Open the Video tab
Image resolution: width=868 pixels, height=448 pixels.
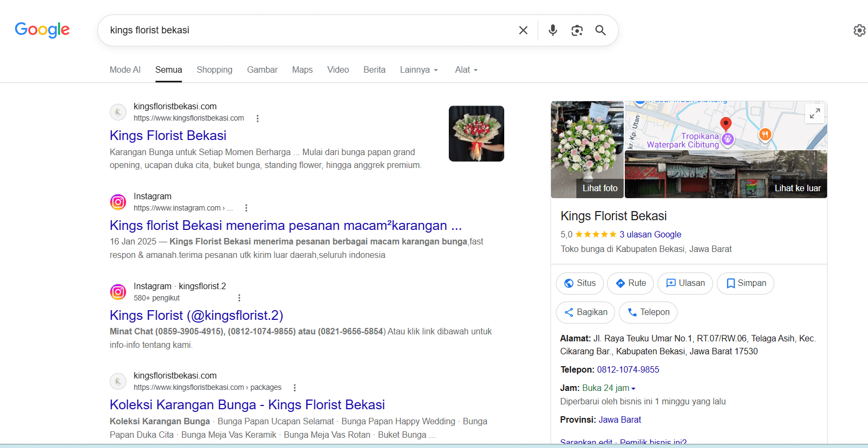coord(338,70)
